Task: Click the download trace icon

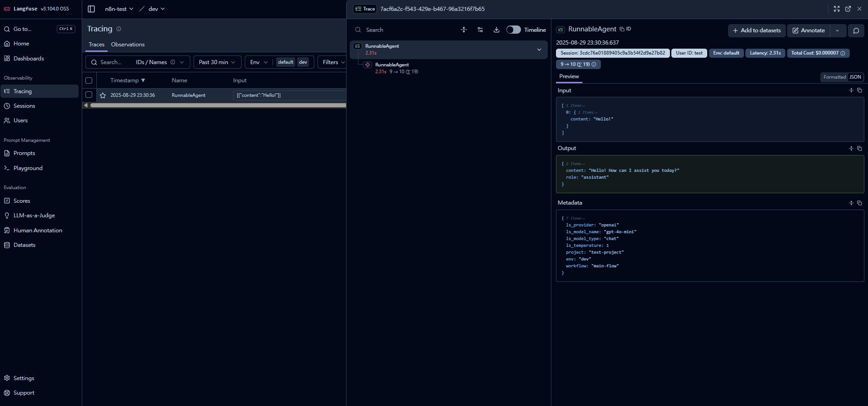Action: point(496,30)
